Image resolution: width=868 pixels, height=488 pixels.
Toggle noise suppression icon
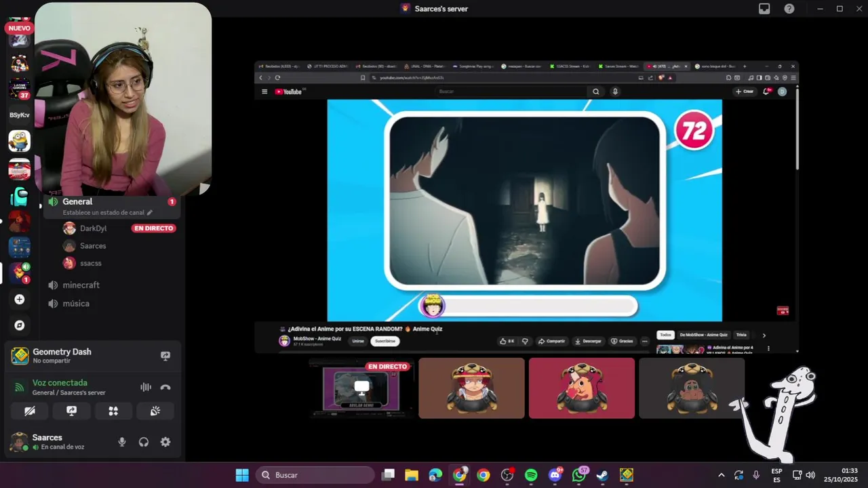click(146, 387)
